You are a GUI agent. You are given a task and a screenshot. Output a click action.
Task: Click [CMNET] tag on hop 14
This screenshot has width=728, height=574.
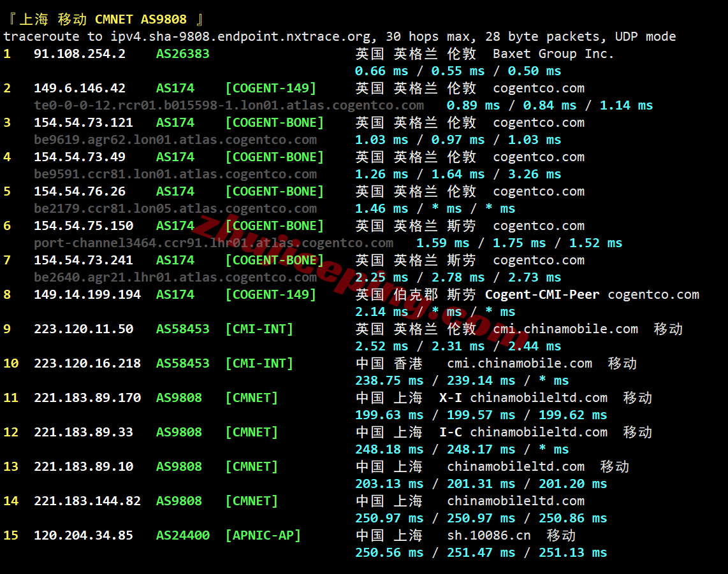point(251,500)
